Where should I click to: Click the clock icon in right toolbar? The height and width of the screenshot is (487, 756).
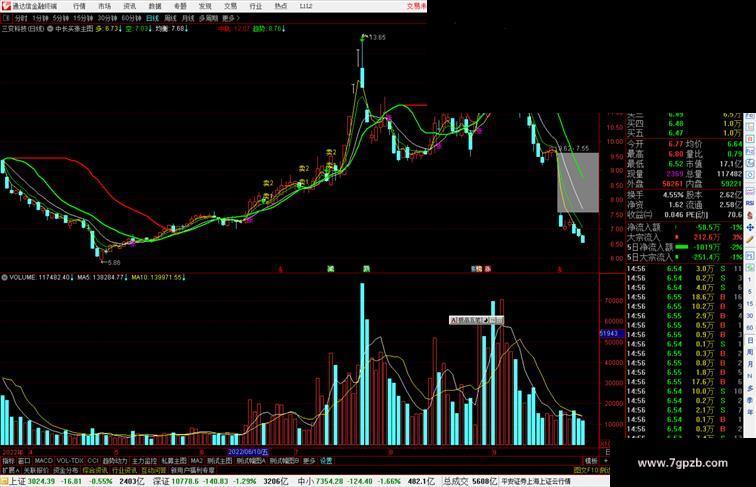pyautogui.click(x=750, y=163)
